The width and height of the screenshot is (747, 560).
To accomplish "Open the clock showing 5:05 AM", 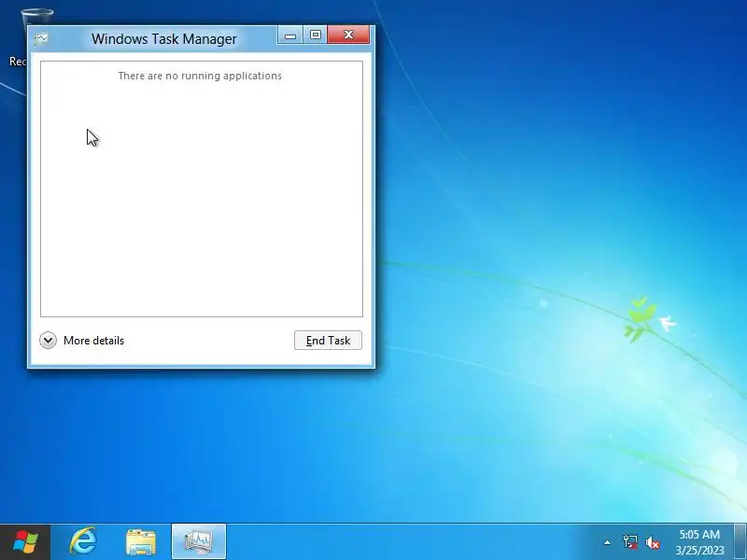I will click(699, 542).
